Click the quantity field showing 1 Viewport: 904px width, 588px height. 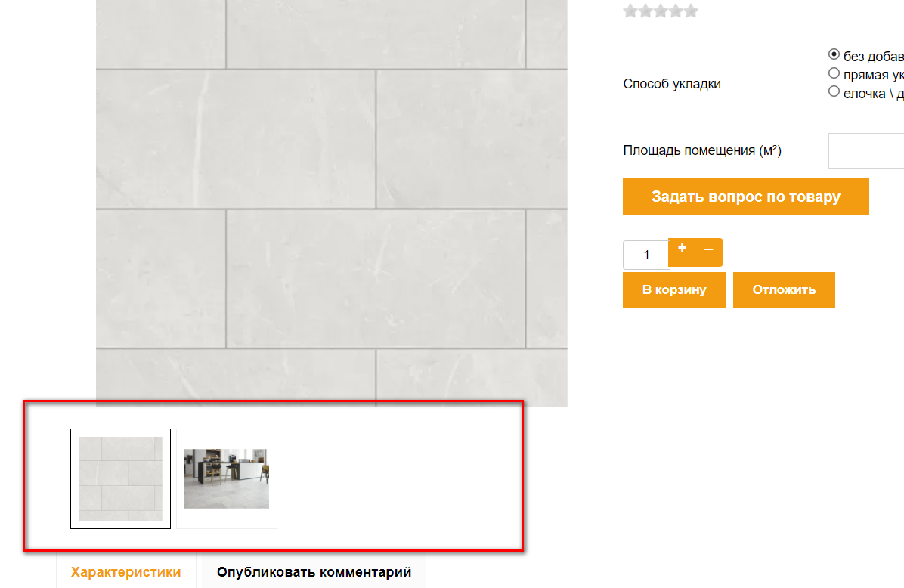pyautogui.click(x=646, y=255)
